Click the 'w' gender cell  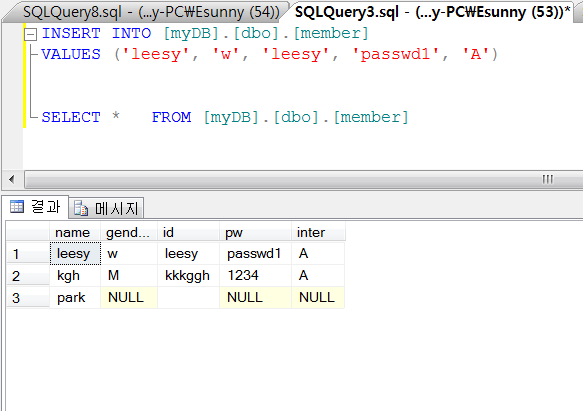point(129,254)
